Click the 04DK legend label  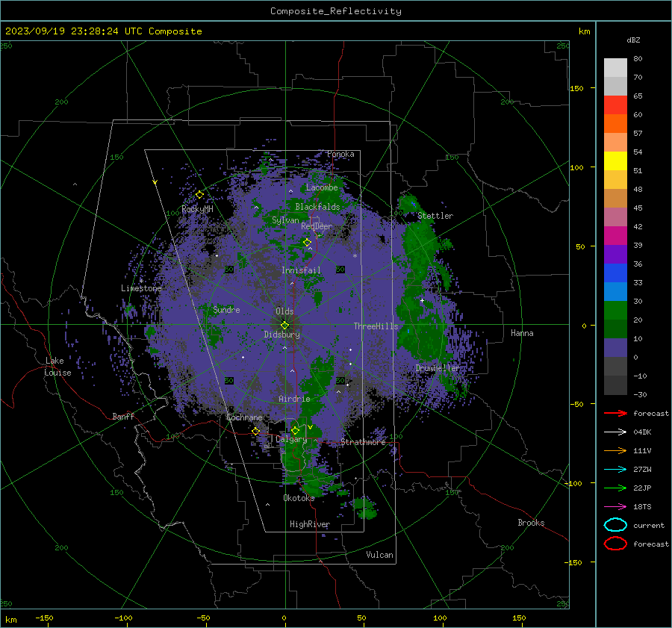tap(642, 432)
